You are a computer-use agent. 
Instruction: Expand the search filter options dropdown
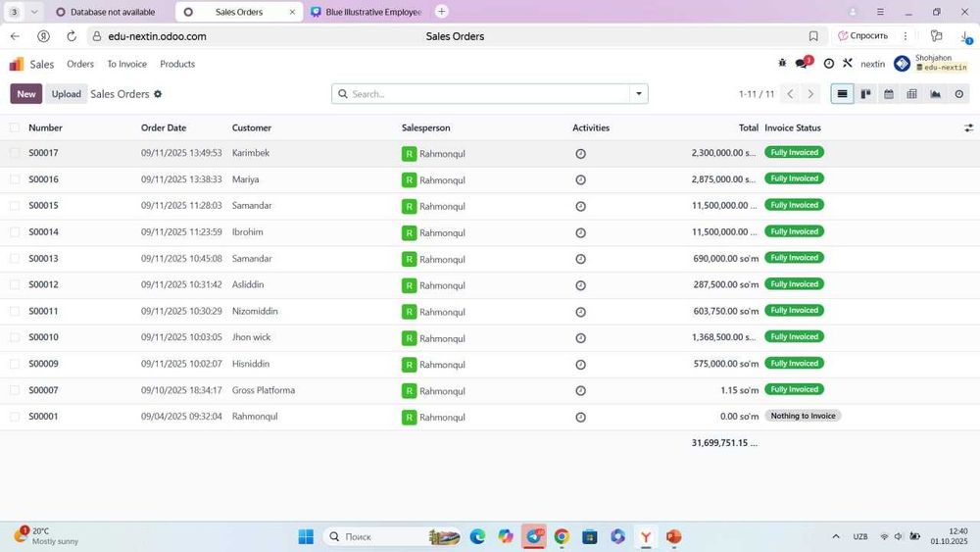coord(639,94)
